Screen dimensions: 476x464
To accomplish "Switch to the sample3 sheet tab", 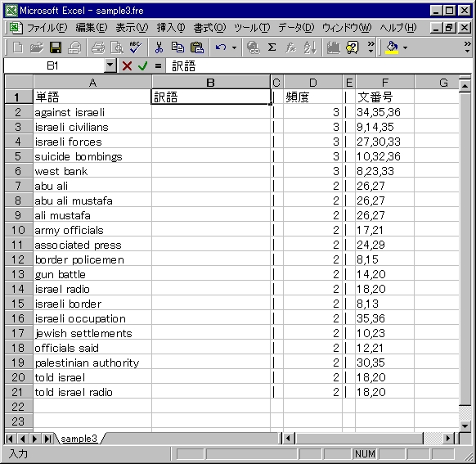I will pos(79,439).
